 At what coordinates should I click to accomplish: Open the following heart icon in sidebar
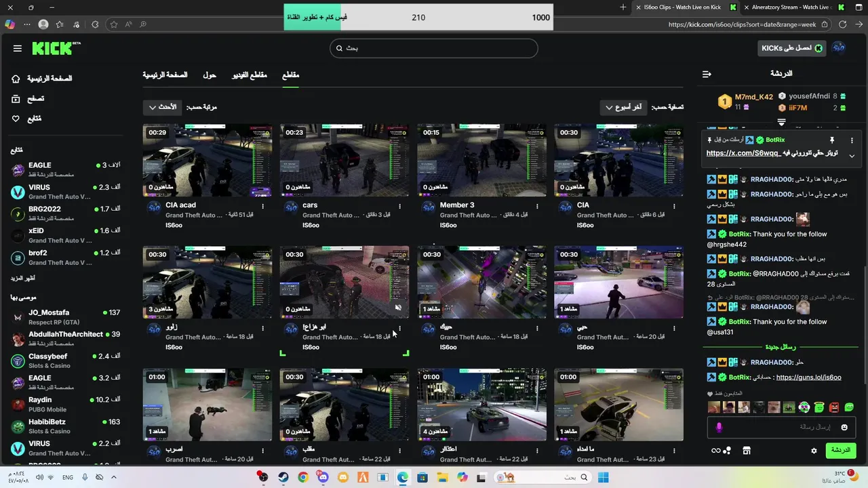point(16,119)
